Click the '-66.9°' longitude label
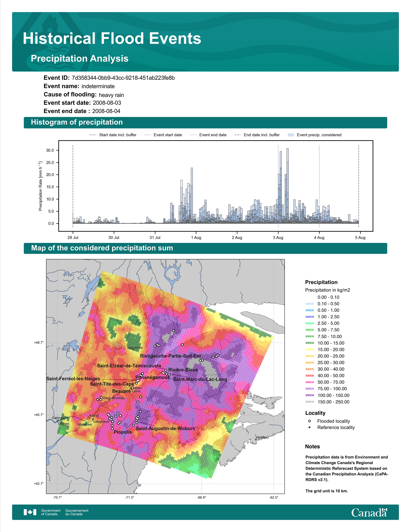This screenshot has width=411, height=532. point(202,497)
